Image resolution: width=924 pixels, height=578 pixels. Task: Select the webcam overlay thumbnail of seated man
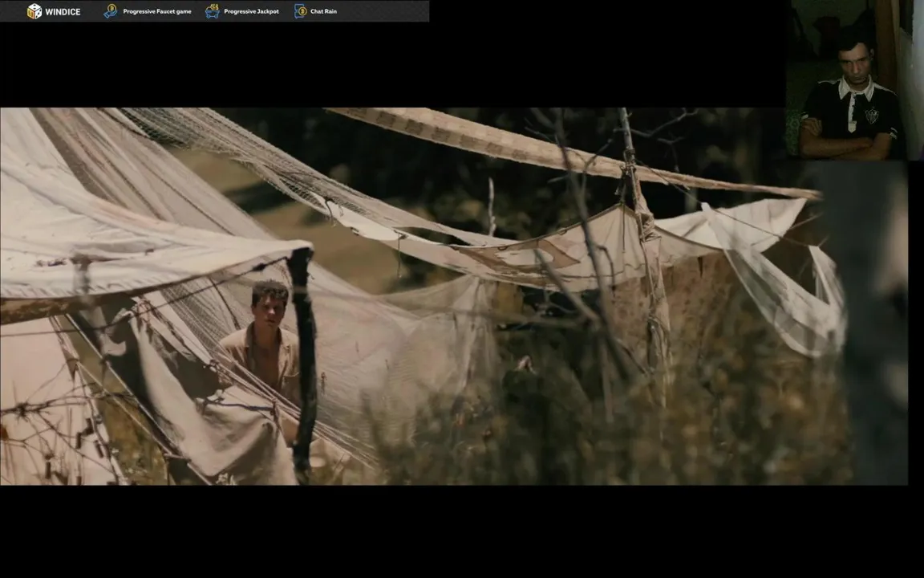pyautogui.click(x=854, y=80)
